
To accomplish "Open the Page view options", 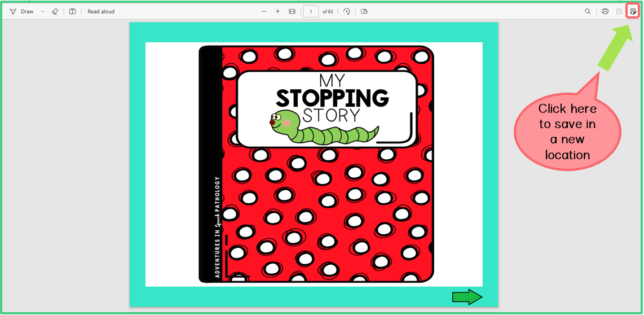I will coord(364,11).
